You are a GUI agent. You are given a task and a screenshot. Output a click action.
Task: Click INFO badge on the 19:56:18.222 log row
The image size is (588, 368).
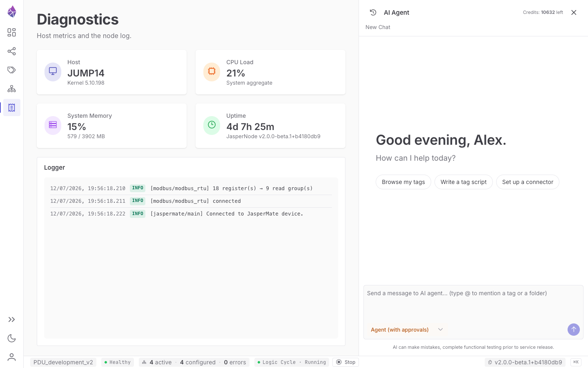(138, 214)
